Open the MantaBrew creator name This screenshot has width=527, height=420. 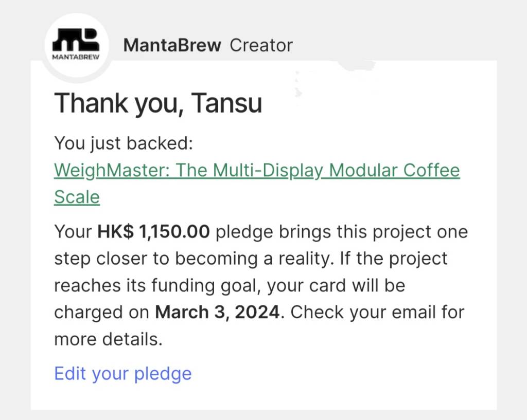pos(172,45)
